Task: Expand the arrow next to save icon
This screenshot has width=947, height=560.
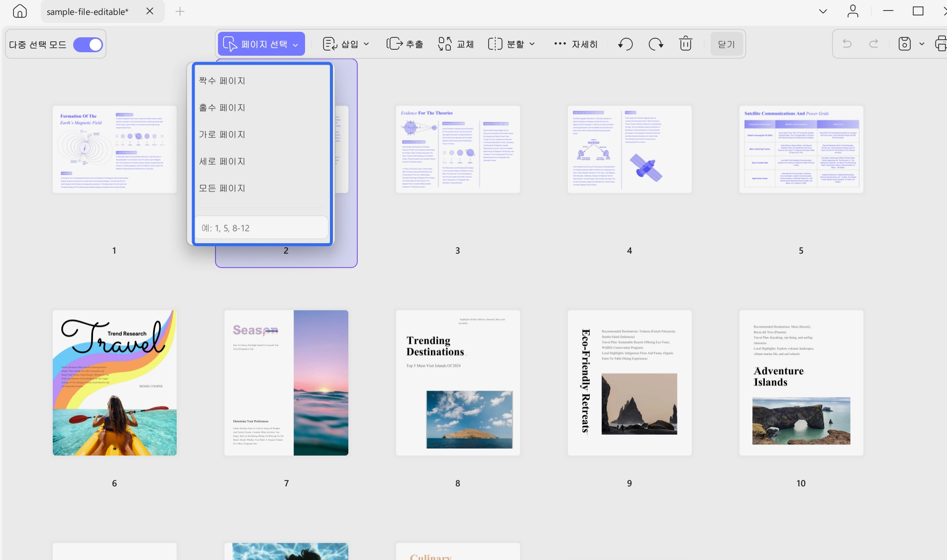Action: point(922,44)
